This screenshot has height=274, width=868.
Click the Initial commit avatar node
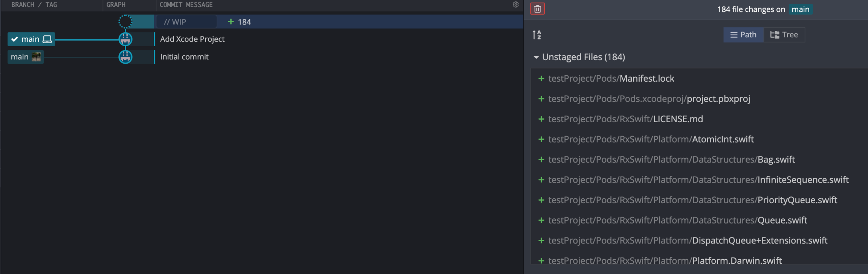pyautogui.click(x=125, y=57)
